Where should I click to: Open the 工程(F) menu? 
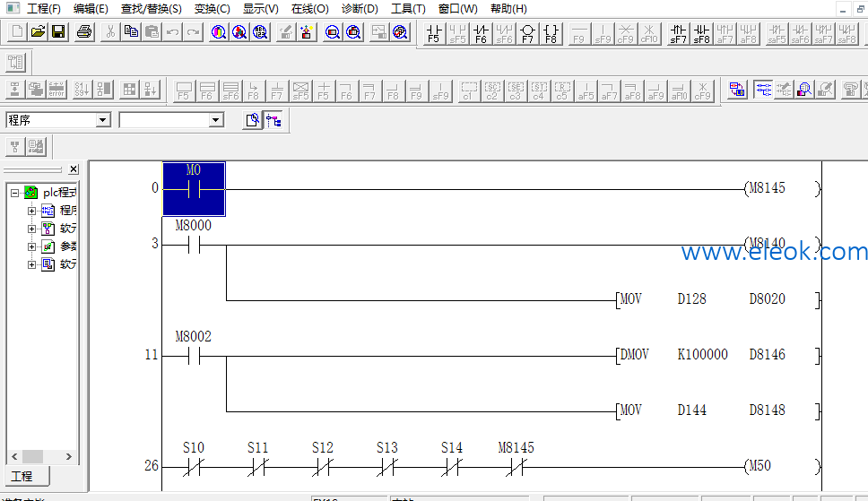click(x=44, y=9)
